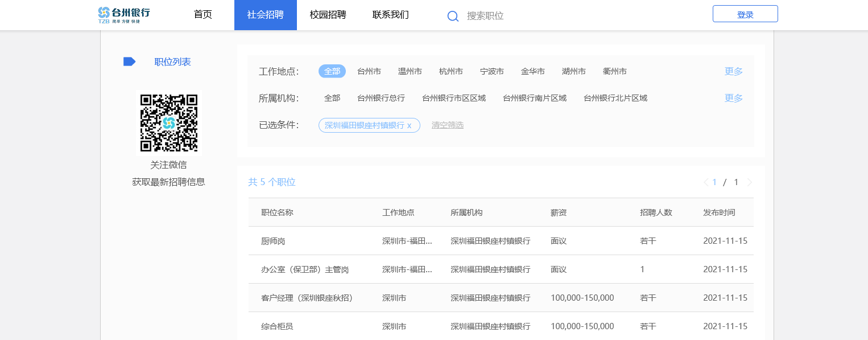
Task: Open the 办公室（保卫部）主管岗 posting
Action: pyautogui.click(x=305, y=269)
